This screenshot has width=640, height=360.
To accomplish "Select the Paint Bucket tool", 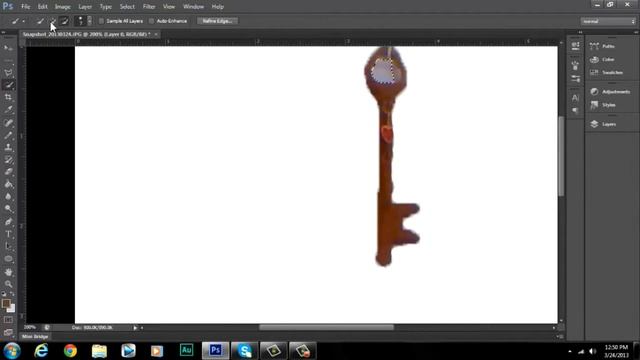I will point(8,184).
